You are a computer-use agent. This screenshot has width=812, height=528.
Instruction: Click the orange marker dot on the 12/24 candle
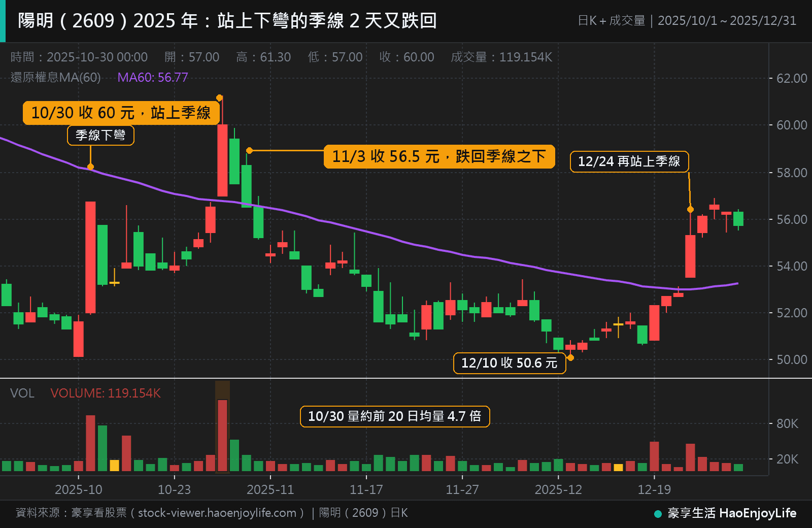pos(690,209)
